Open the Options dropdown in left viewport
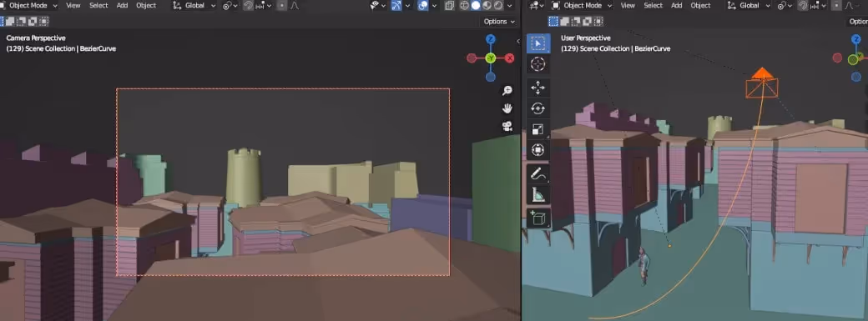The image size is (868, 321). [499, 22]
